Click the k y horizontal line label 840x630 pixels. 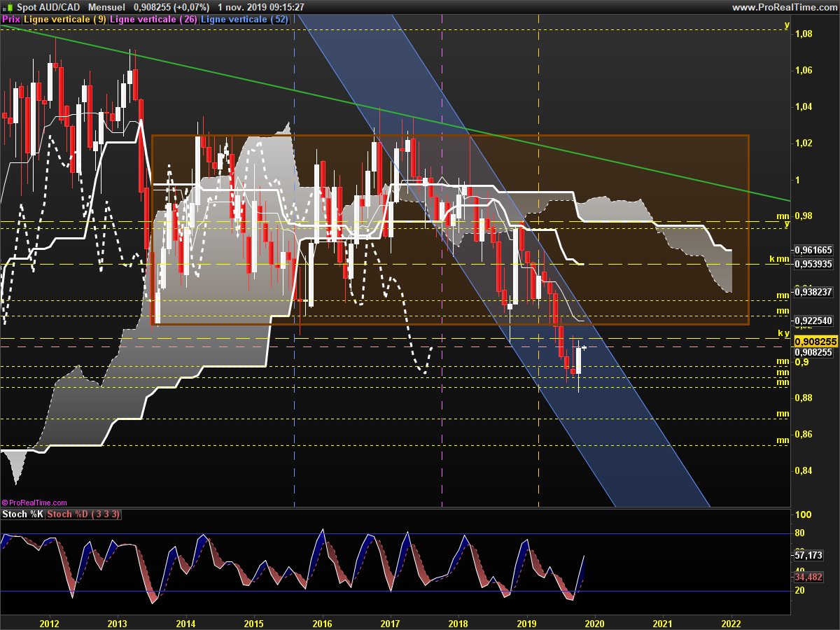pyautogui.click(x=784, y=333)
